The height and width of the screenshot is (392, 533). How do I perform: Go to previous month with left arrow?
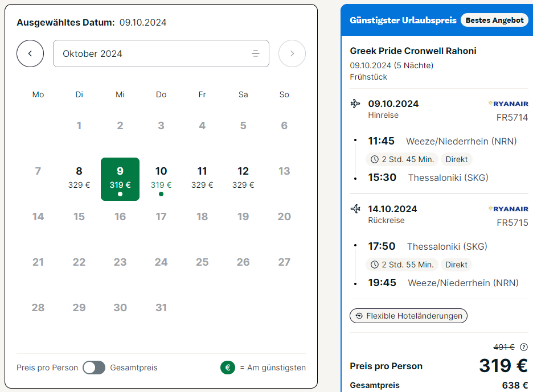click(30, 53)
